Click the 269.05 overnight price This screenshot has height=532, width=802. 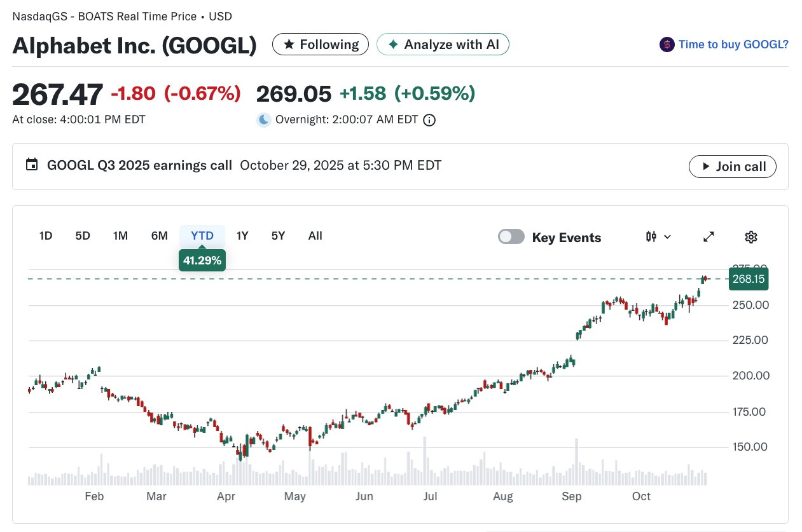tap(294, 94)
